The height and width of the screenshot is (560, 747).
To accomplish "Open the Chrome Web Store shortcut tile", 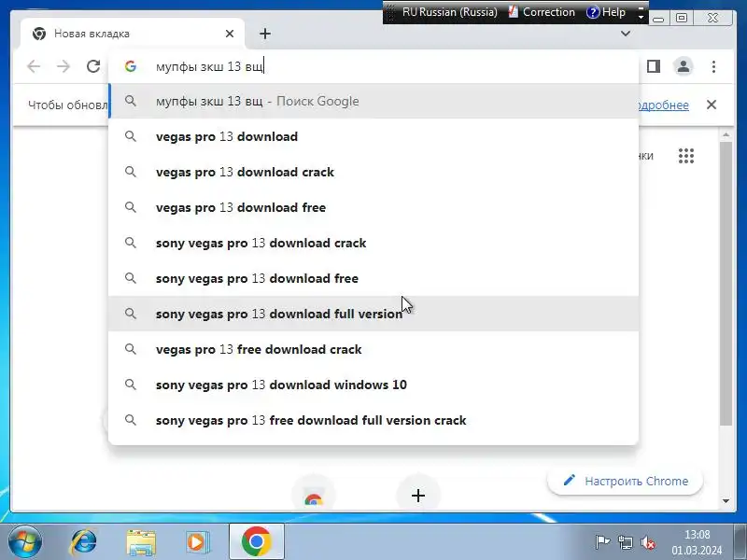I will (314, 496).
